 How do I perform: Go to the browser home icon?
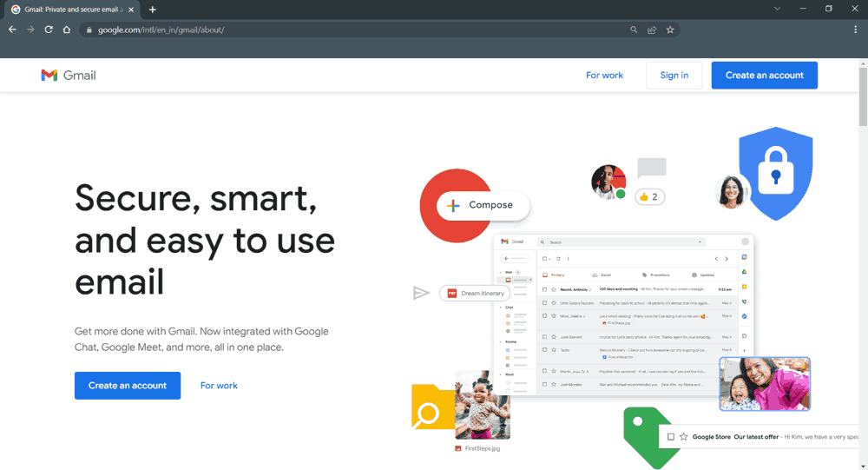(67, 30)
